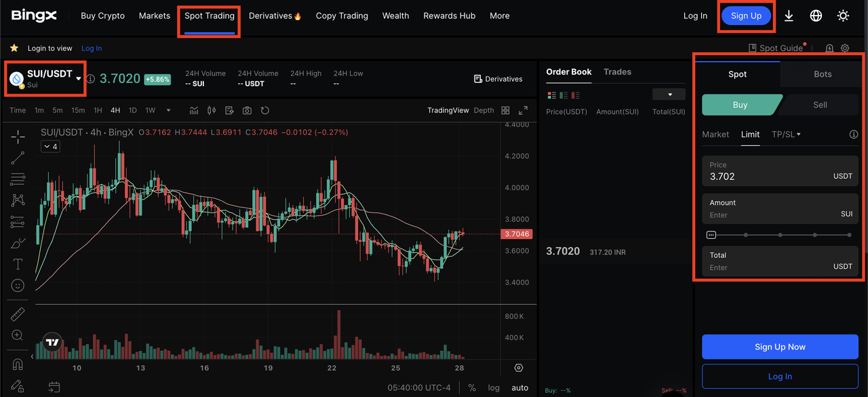Click the bell icon next to Spot Guide

(x=829, y=48)
